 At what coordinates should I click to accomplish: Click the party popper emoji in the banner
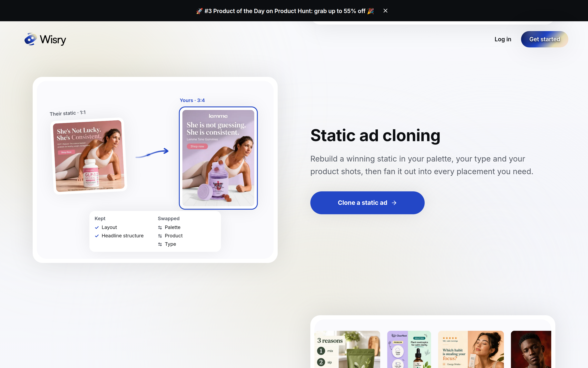371,11
